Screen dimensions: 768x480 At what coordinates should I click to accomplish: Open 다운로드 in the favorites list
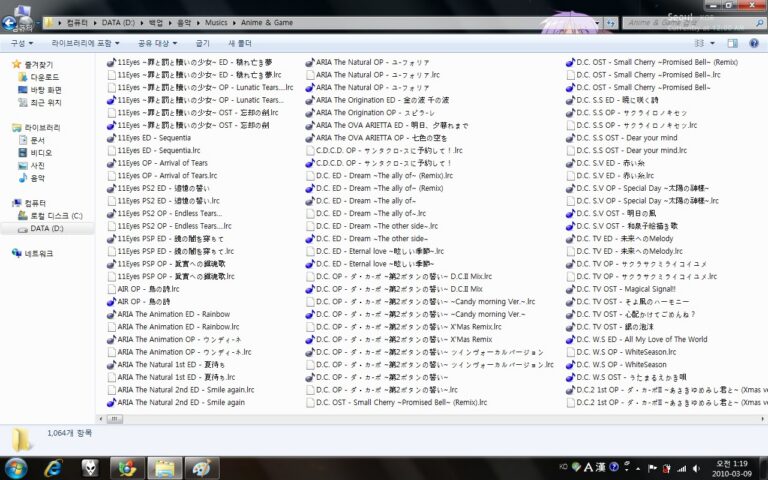(x=45, y=77)
